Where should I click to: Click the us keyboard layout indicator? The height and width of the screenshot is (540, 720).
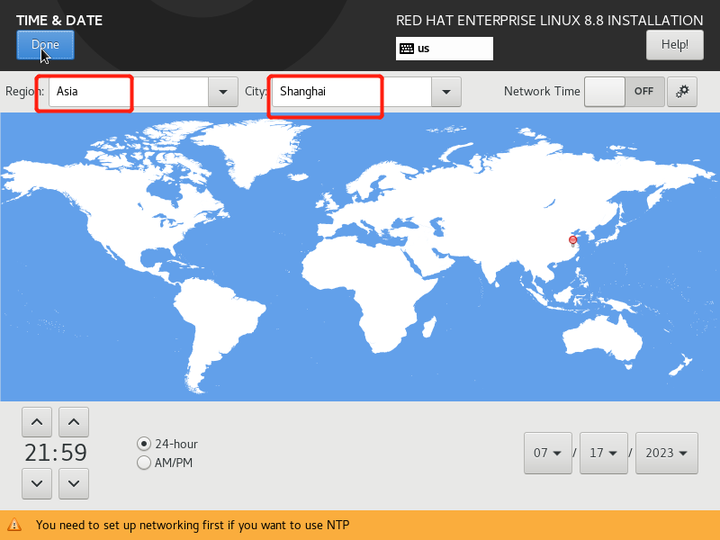point(444,49)
